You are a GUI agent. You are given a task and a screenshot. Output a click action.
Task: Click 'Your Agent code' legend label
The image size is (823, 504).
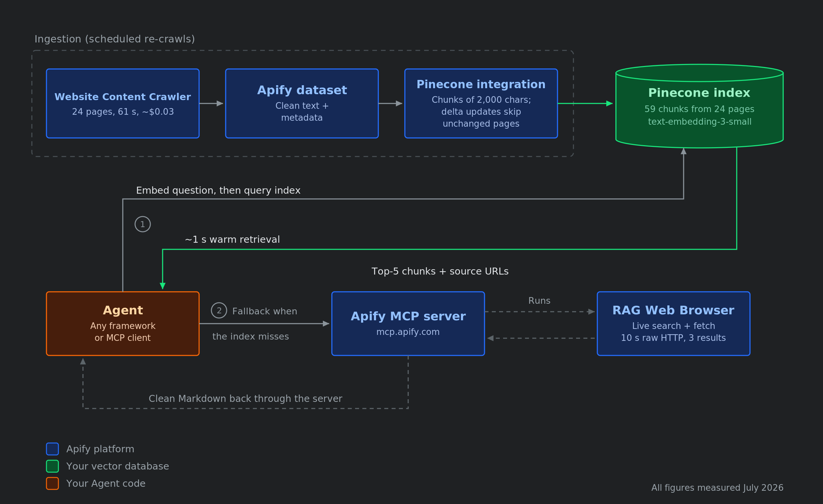point(106,484)
